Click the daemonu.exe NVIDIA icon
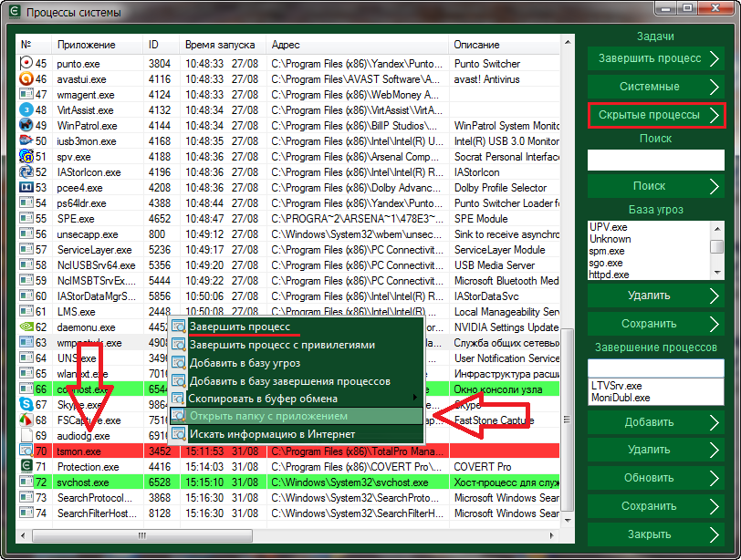This screenshot has height=560, width=741. [26, 327]
